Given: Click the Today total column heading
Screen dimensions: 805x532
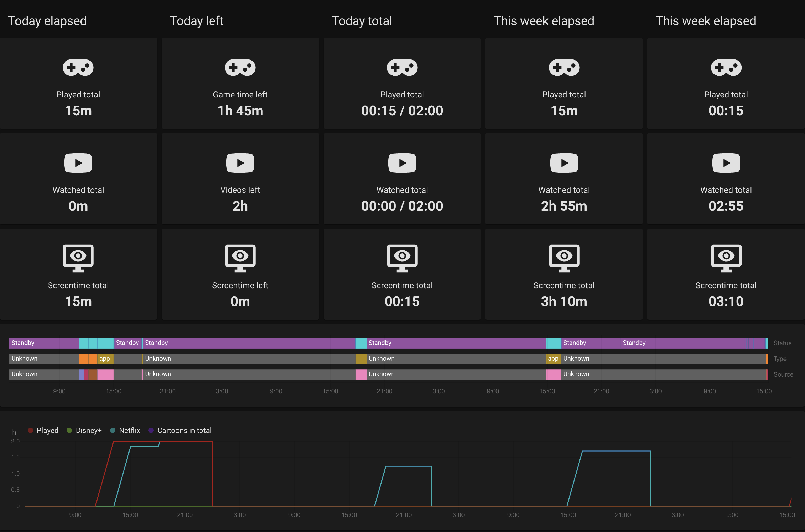Looking at the screenshot, I should [361, 21].
